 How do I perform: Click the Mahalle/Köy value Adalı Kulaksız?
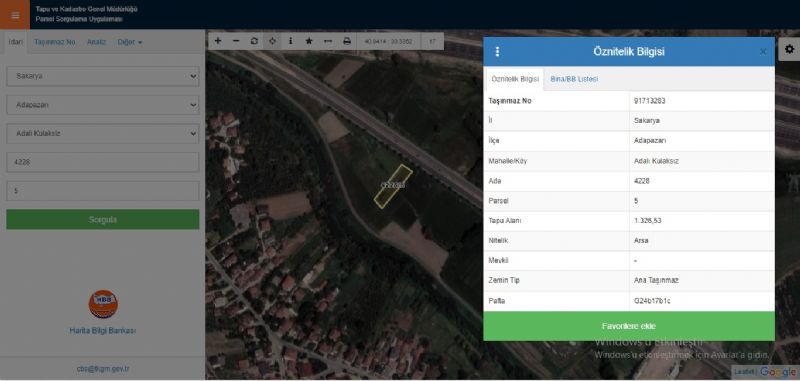click(x=656, y=161)
